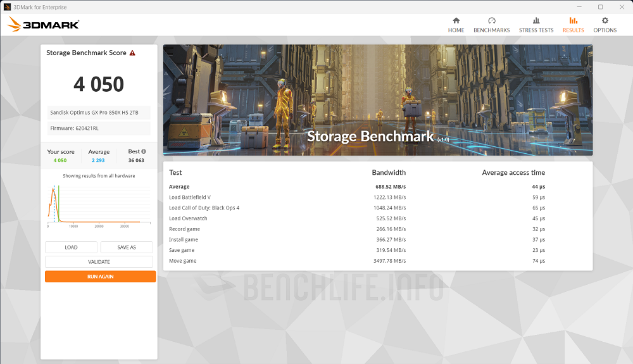
Task: Click the Record game row label
Action: (x=184, y=229)
